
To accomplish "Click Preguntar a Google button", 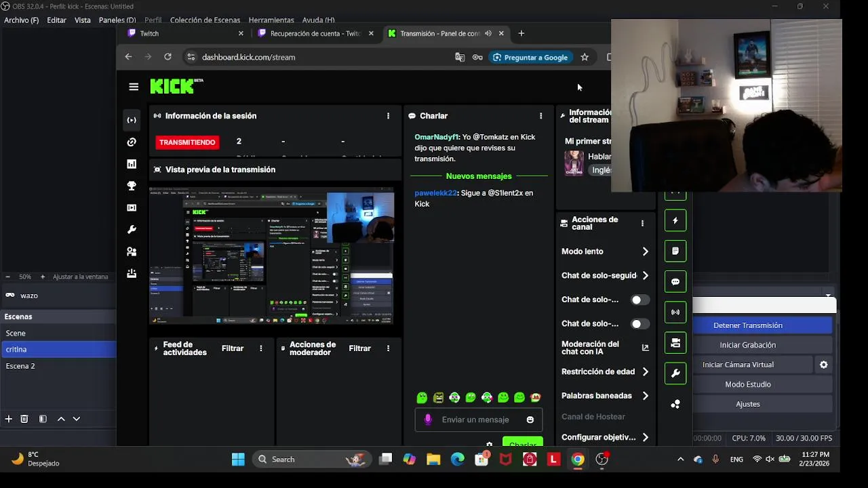I will click(x=530, y=58).
